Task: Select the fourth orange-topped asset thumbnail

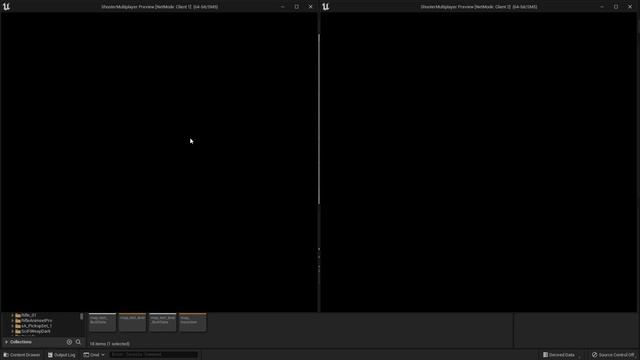Action: (x=193, y=322)
